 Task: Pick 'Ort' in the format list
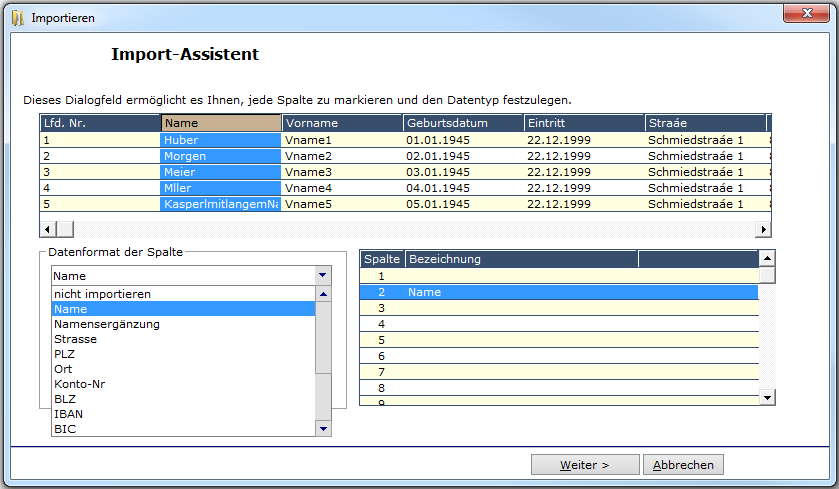click(183, 369)
